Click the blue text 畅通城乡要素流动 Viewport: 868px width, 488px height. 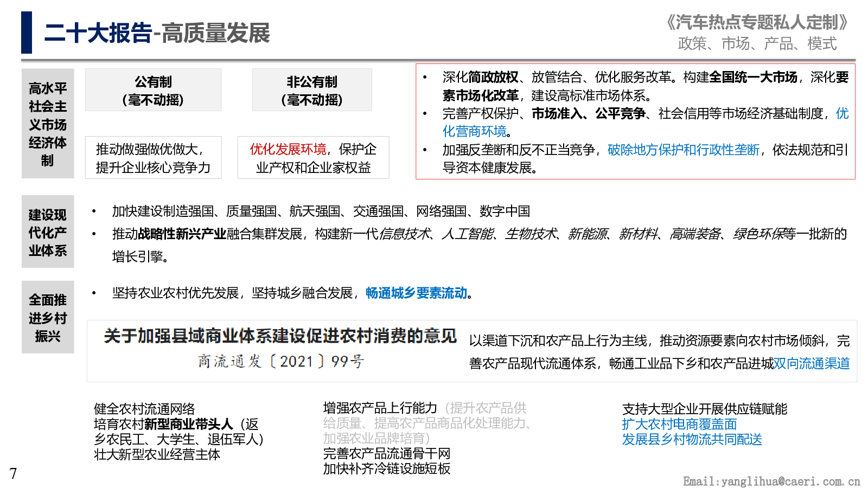pyautogui.click(x=417, y=293)
